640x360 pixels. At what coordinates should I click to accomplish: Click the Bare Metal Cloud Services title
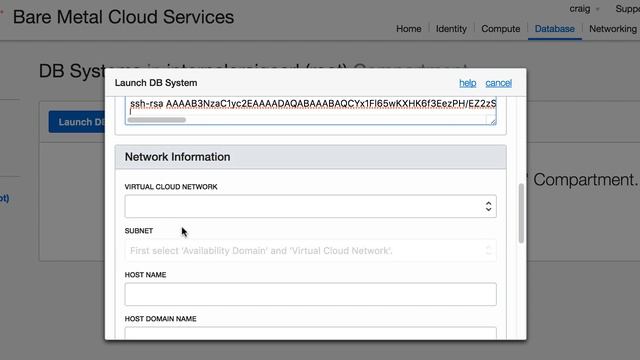[123, 17]
